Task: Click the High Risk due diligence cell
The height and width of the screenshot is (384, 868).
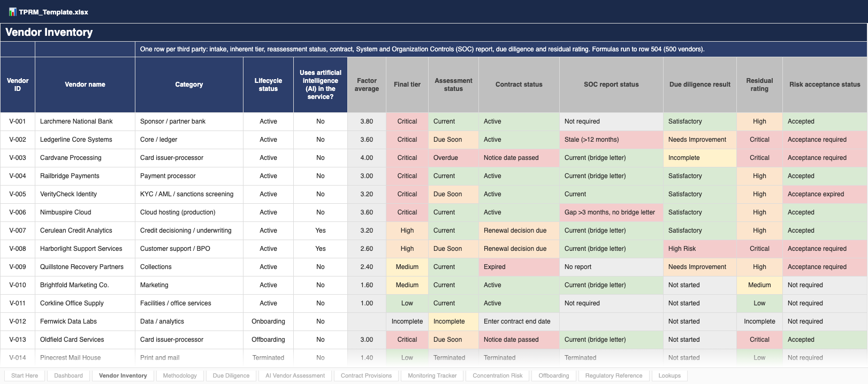Action: click(x=700, y=249)
